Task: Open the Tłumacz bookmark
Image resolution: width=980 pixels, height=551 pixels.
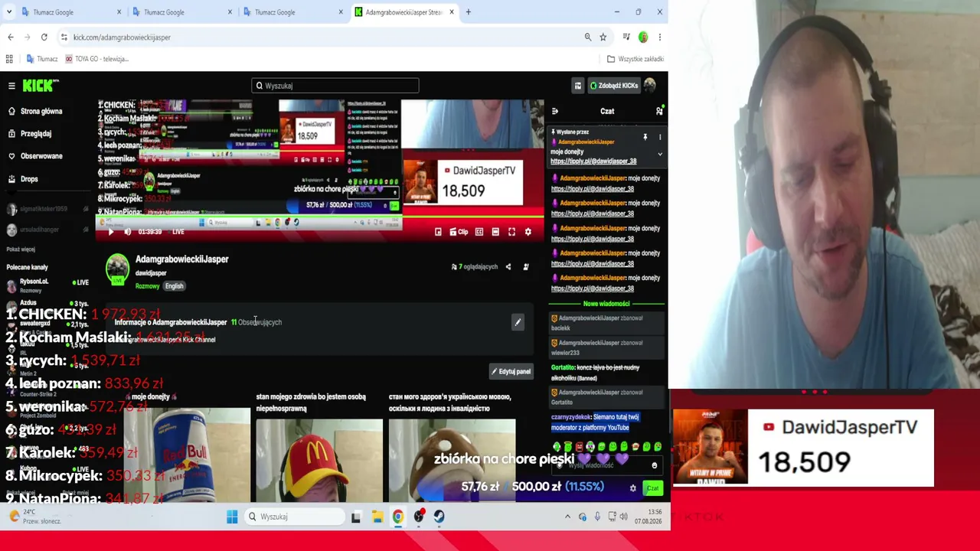Action: click(x=42, y=59)
